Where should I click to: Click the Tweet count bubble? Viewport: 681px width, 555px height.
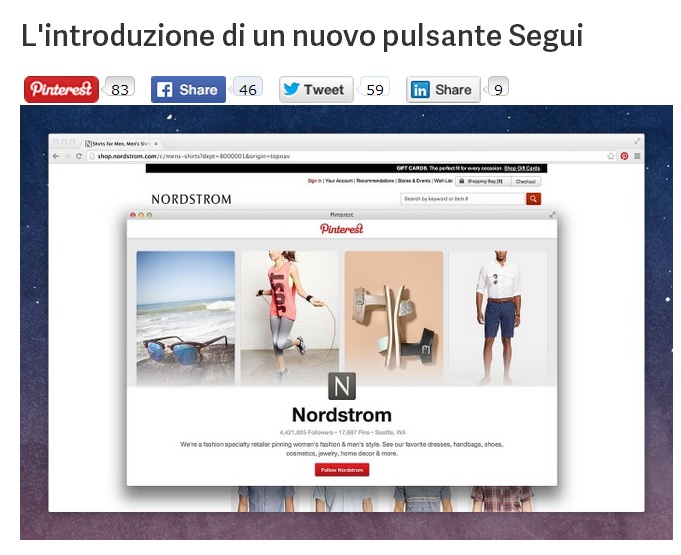[x=375, y=89]
